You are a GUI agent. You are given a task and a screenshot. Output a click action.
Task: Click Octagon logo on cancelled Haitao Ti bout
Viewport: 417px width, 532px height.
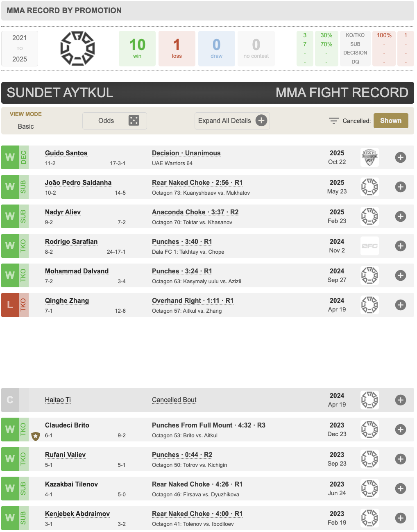click(x=369, y=400)
